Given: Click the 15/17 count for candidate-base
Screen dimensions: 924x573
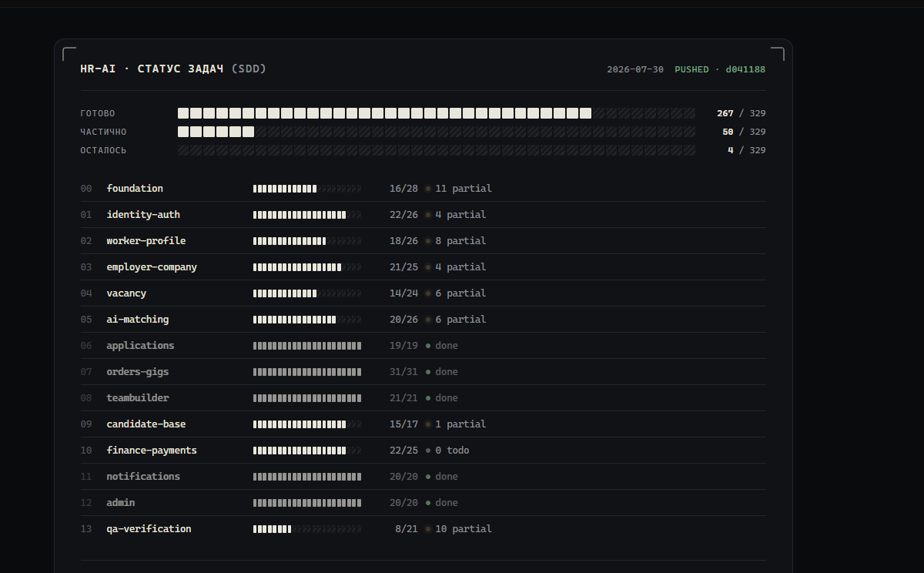Looking at the screenshot, I should coord(403,424).
